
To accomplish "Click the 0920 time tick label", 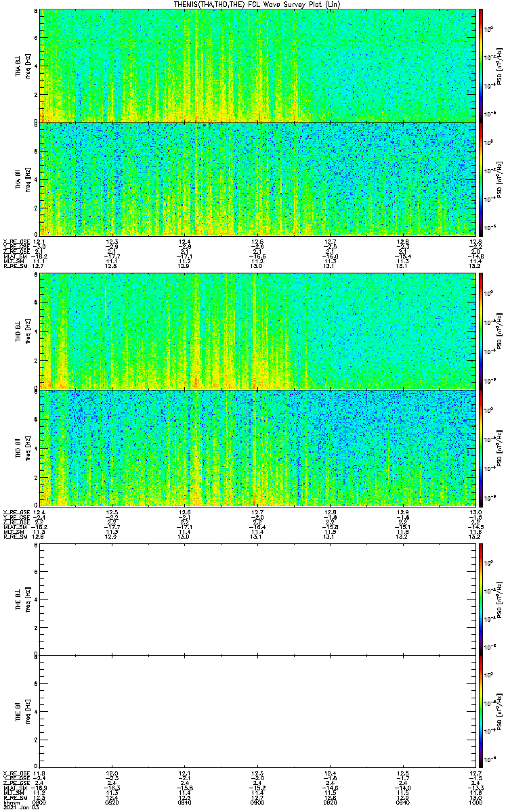I will [x=330, y=802].
